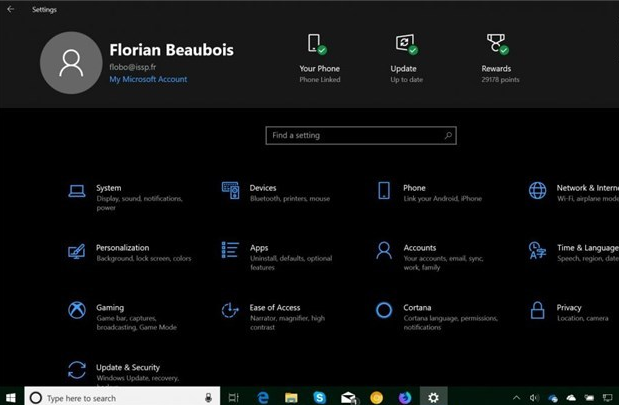The width and height of the screenshot is (619, 405).
Task: Go back with the Settings back arrow
Action: coord(11,9)
